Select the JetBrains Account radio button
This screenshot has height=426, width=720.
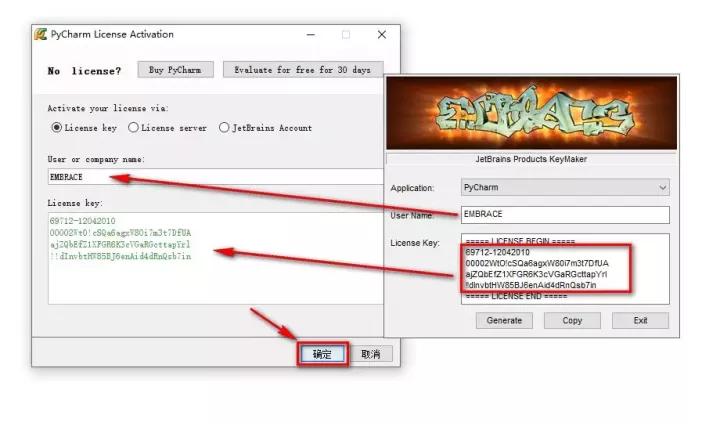coord(225,128)
